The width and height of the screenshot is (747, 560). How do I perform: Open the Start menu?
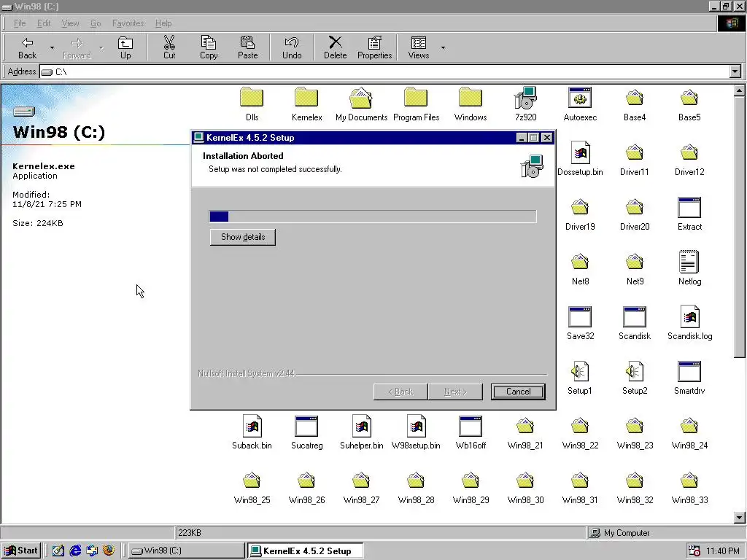coord(21,551)
